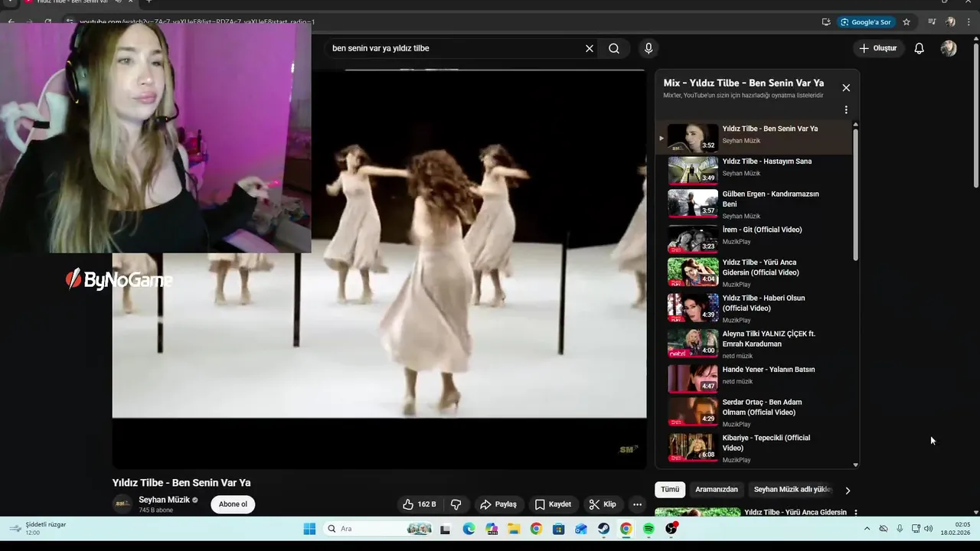Like the video with 162 B thumbs up
980x551 pixels.
pos(419,504)
